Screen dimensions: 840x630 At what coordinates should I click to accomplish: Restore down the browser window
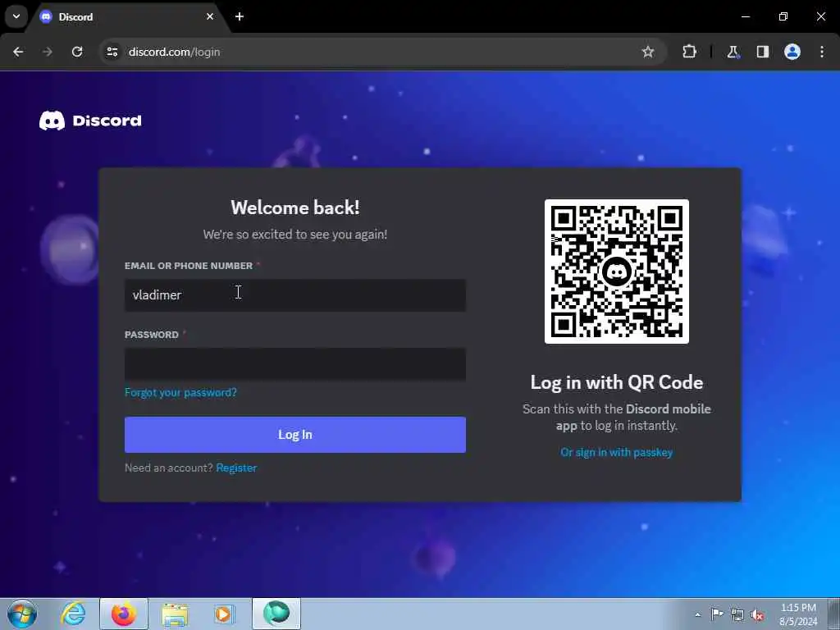[783, 16]
